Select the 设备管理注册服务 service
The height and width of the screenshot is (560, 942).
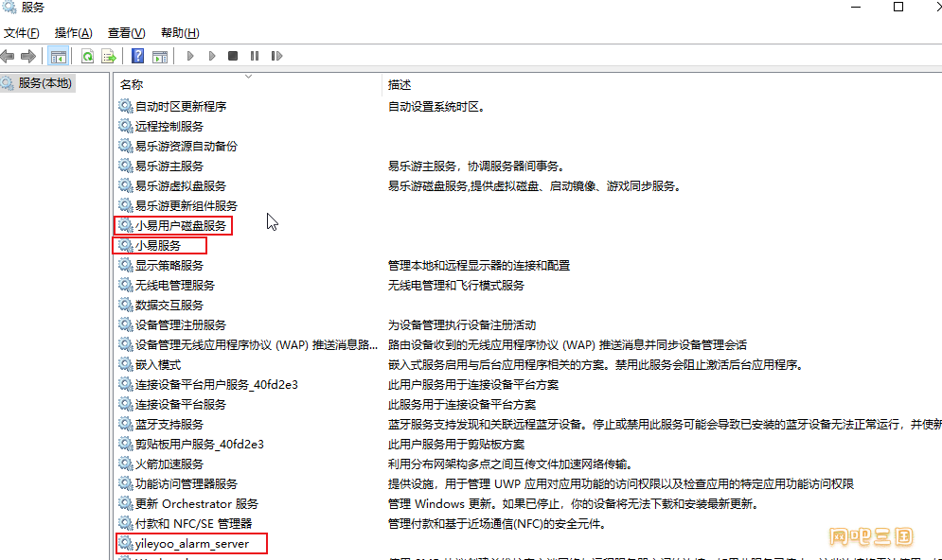181,324
